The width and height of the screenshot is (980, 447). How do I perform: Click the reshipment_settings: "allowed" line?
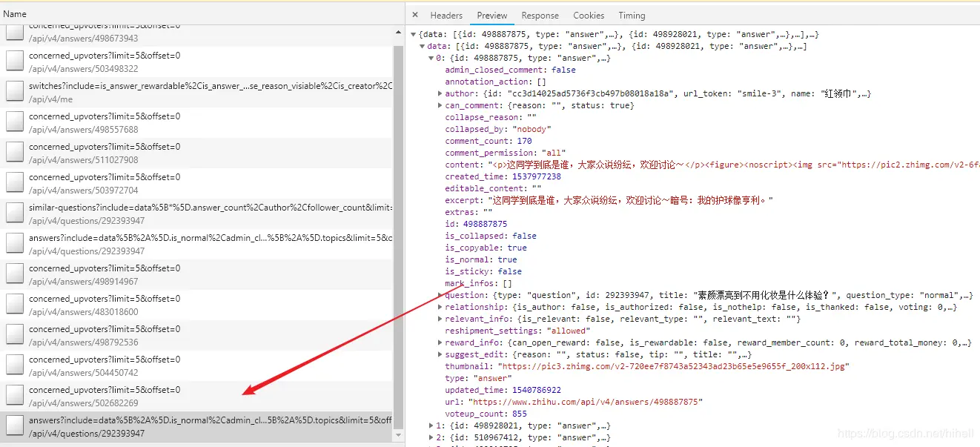tap(517, 331)
